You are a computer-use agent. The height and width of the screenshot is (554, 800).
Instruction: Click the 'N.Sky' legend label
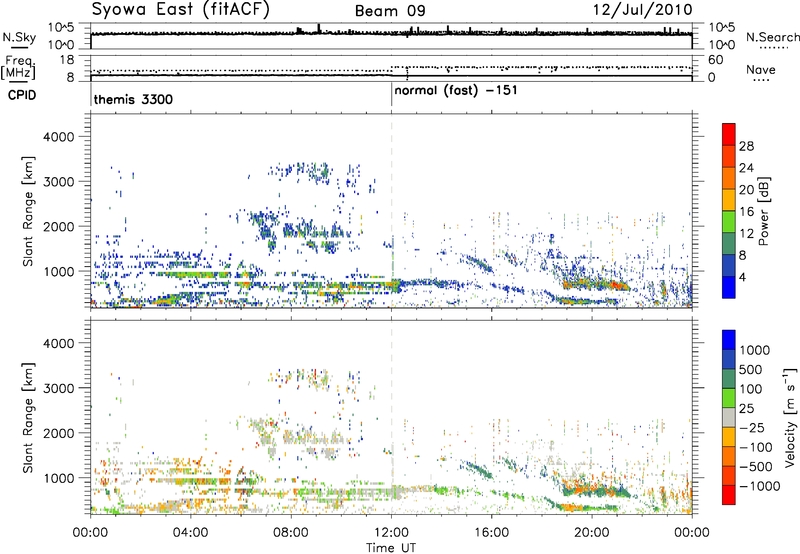19,37
